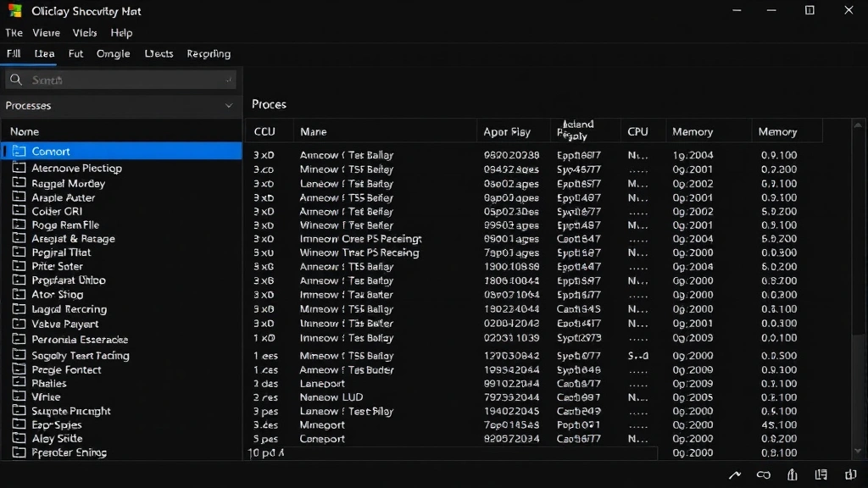868x488 pixels.
Task: Collapse the Processes section chevron
Action: (x=229, y=105)
